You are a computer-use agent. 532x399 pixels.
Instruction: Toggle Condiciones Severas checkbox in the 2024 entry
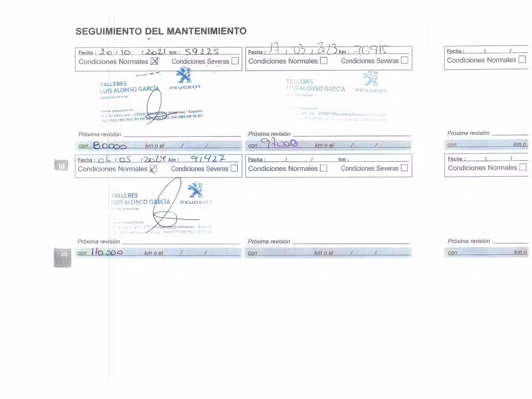(x=234, y=168)
